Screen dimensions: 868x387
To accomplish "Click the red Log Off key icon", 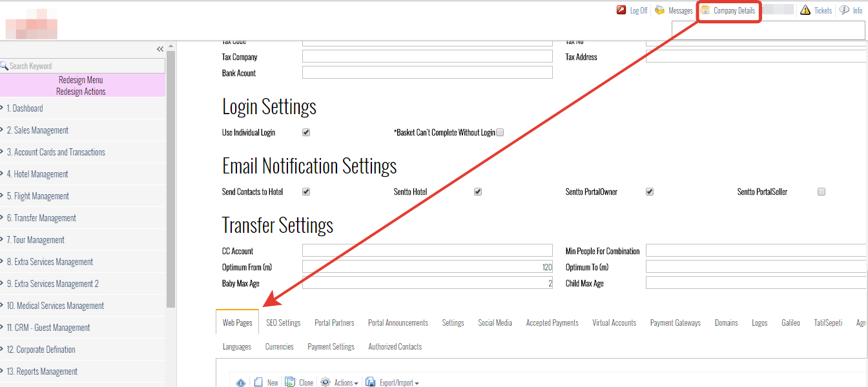I will [621, 10].
